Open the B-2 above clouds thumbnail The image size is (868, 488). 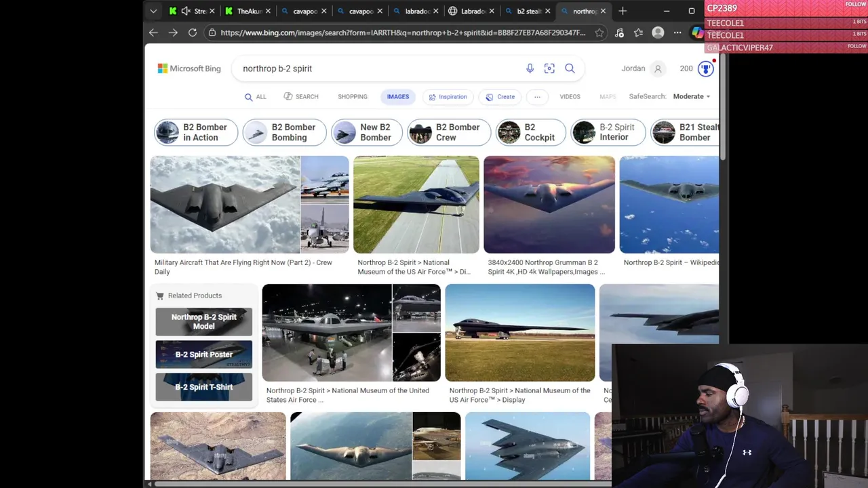click(225, 205)
